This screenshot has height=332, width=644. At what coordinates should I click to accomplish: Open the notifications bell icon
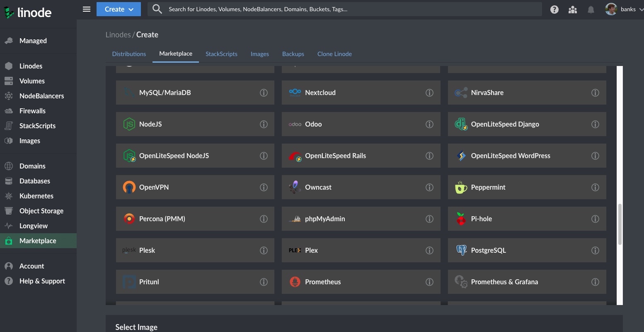[x=591, y=10]
